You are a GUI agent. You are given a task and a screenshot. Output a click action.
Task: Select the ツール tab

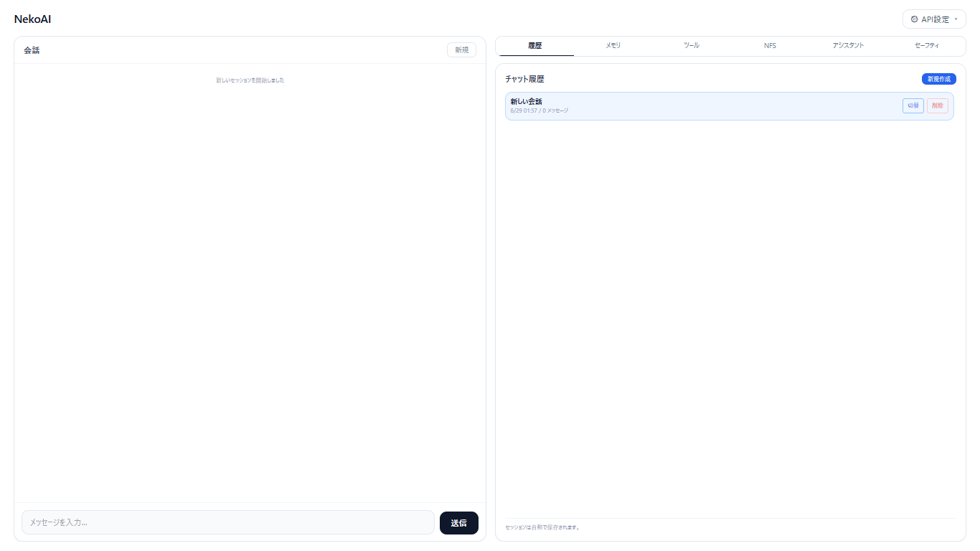(x=692, y=46)
